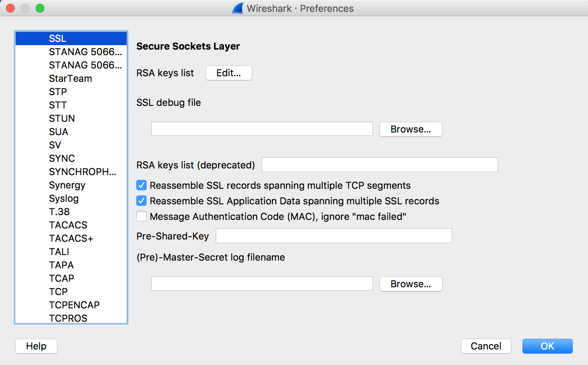Viewport: 588px width, 365px height.
Task: Browse for the SSL debug file
Action: (411, 129)
